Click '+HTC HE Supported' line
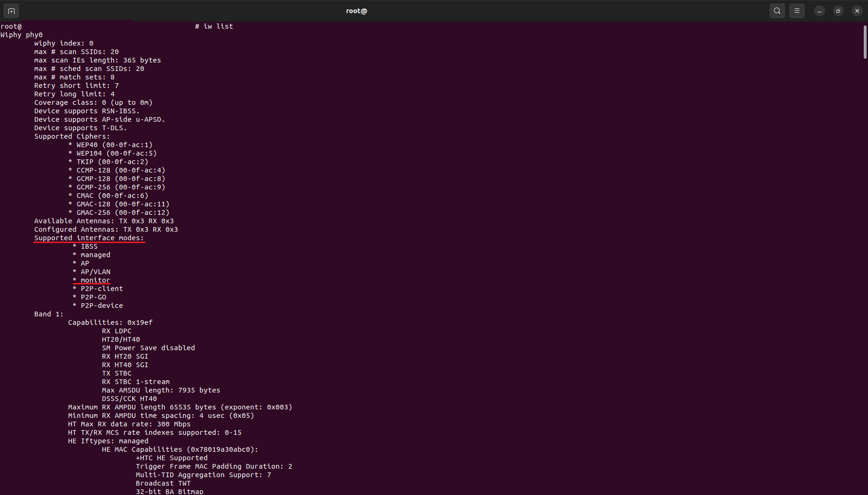This screenshot has height=495, width=868. click(x=172, y=458)
